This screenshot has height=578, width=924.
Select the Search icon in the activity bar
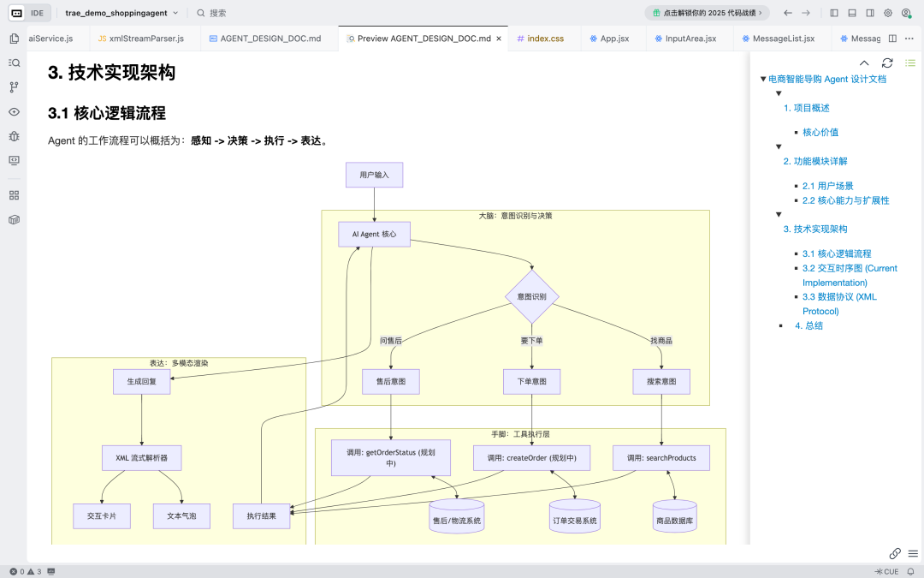[x=13, y=63]
